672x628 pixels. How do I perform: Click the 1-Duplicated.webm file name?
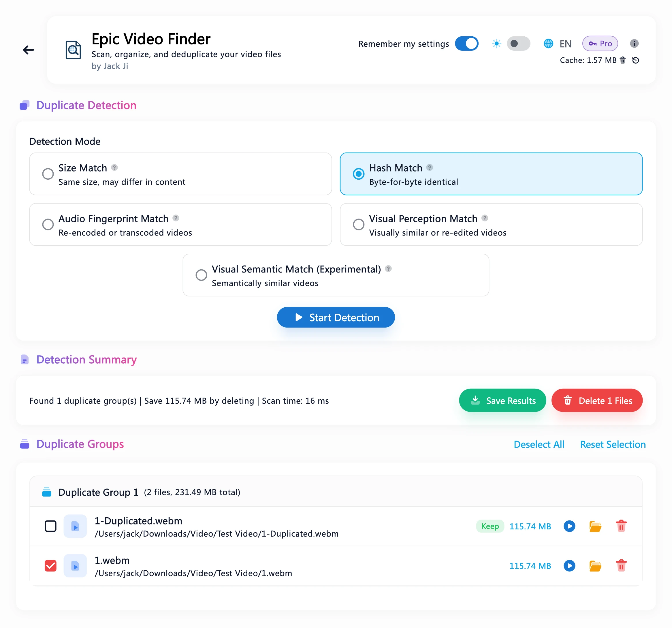138,521
